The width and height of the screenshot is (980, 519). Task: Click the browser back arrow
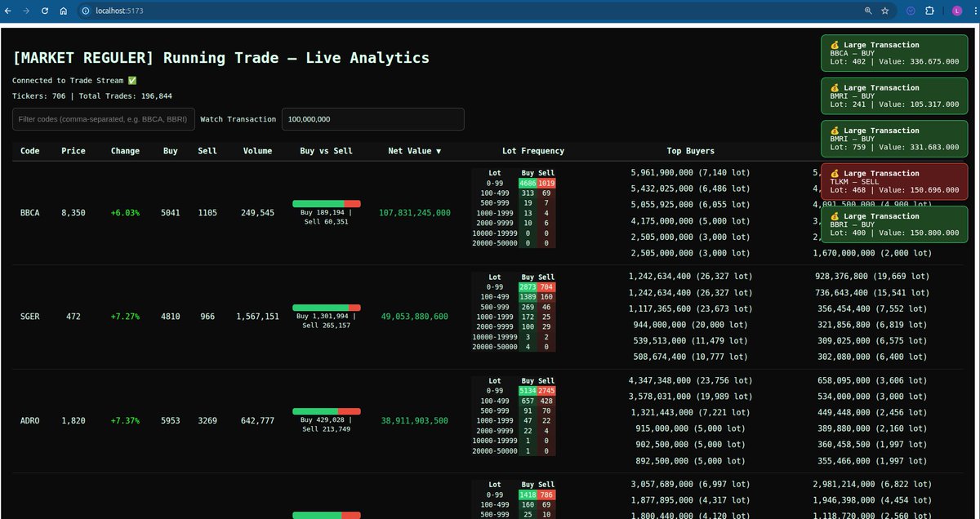click(x=10, y=11)
